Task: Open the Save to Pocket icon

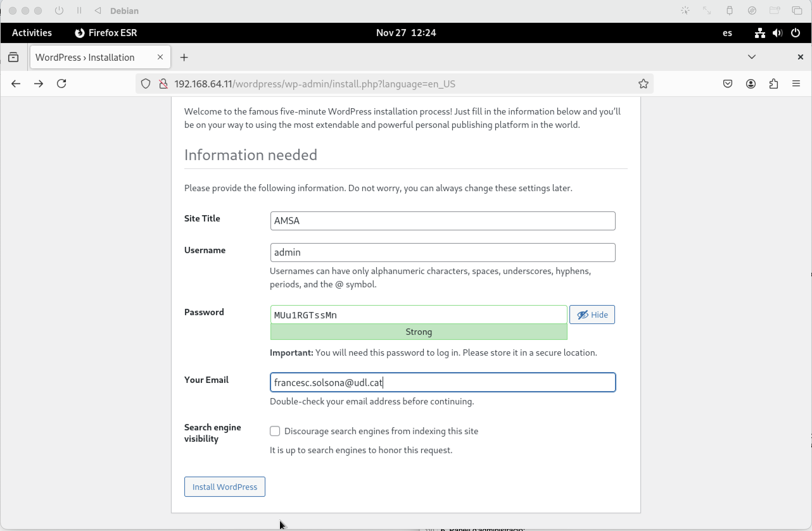Action: click(x=728, y=84)
